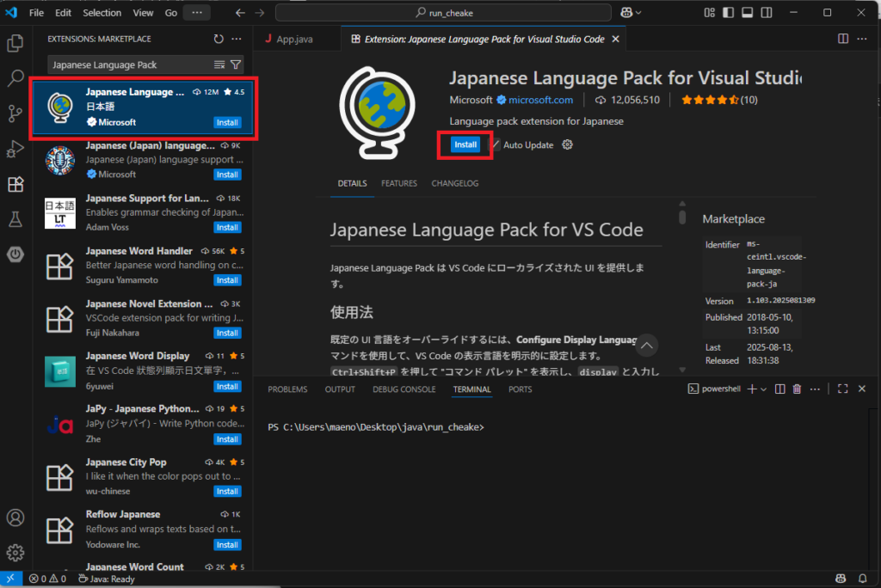The height and width of the screenshot is (588, 881).
Task: Navigate forward with the right arrow
Action: pyautogui.click(x=260, y=12)
